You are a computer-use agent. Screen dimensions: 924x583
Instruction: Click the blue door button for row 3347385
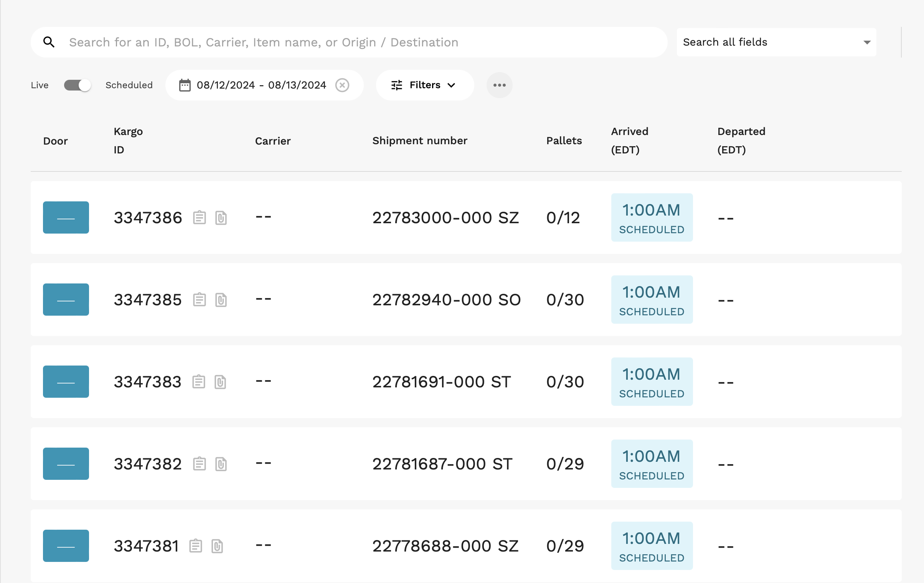pos(66,300)
